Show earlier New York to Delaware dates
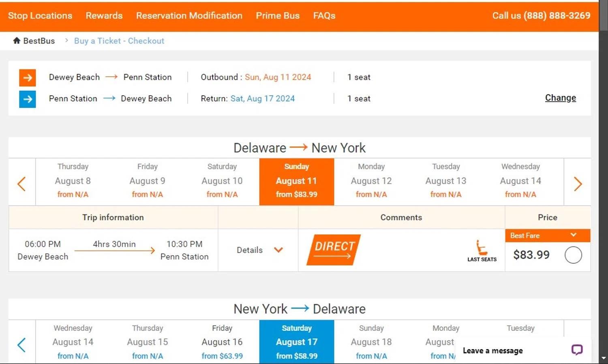The height and width of the screenshot is (364, 608). pos(22,345)
